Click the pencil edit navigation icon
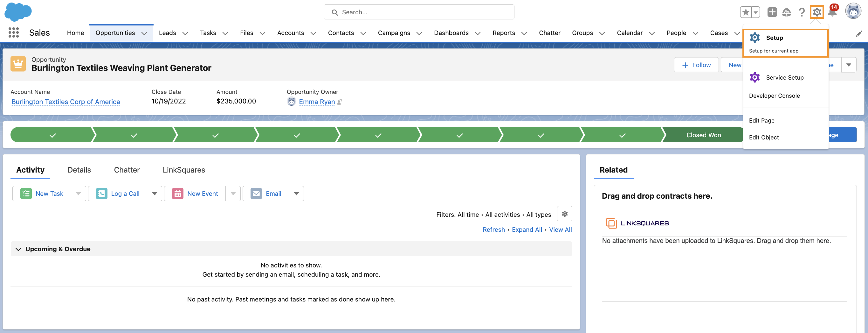Viewport: 868px width, 333px height. pos(859,33)
